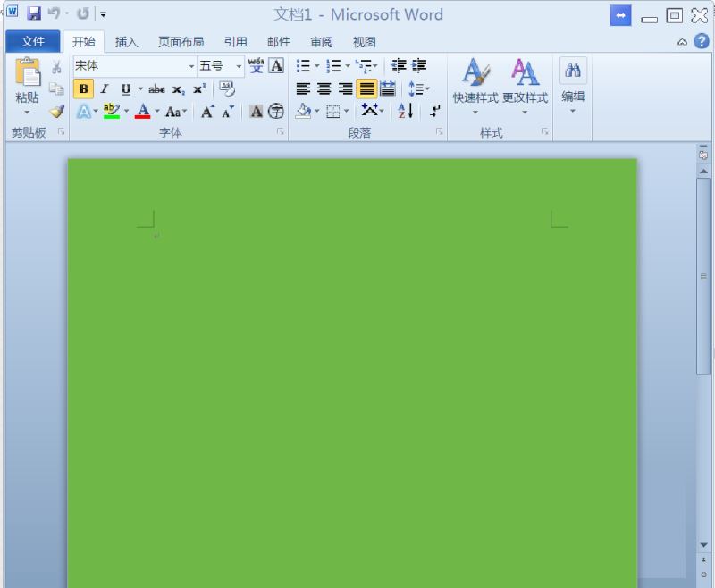Apply character shading icon
The width and height of the screenshot is (715, 588).
pos(257,112)
